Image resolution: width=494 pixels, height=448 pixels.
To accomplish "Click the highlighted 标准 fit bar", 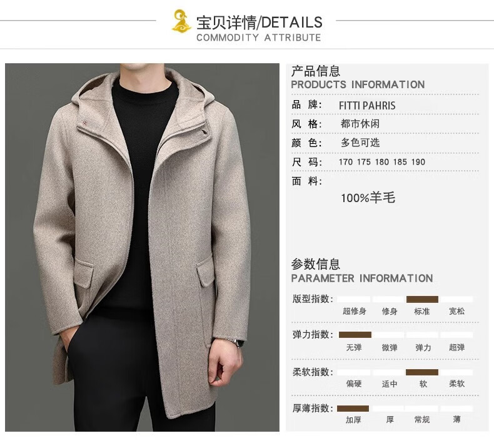I will click(x=422, y=299).
